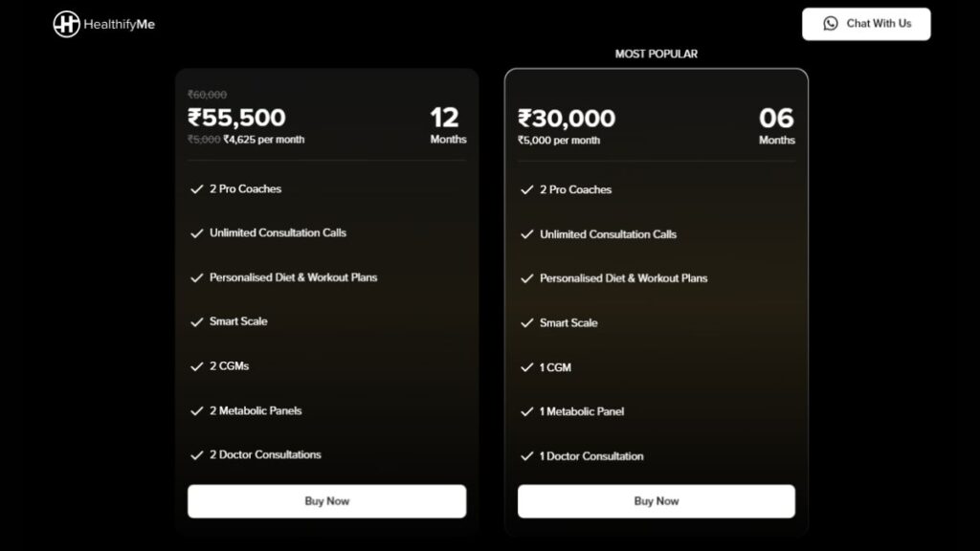Click checkmark beside 1 CGM
Viewport: 980px width, 551px height.
(x=527, y=367)
